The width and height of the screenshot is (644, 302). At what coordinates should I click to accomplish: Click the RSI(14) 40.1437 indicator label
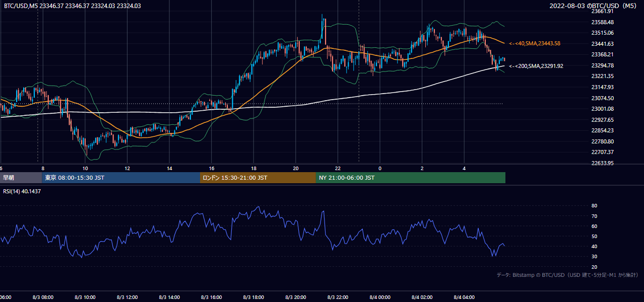tap(22, 191)
